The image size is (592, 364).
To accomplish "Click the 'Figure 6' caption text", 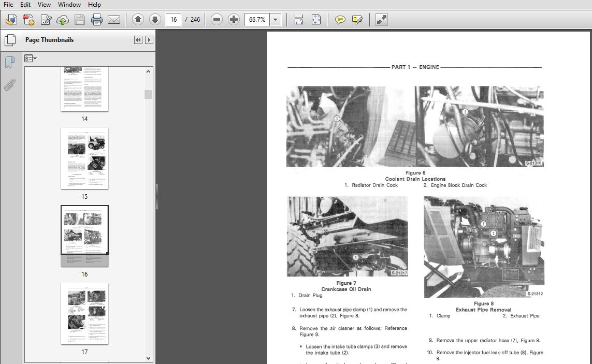I will tap(415, 173).
